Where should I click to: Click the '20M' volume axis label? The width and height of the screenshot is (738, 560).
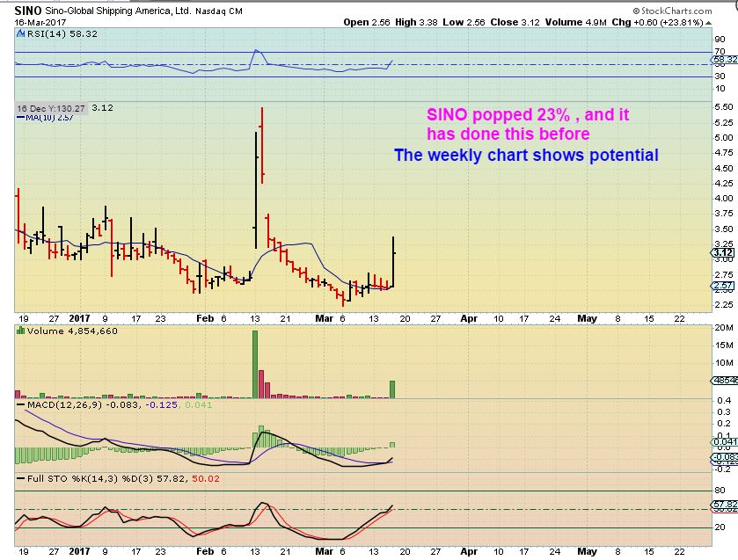(x=724, y=328)
